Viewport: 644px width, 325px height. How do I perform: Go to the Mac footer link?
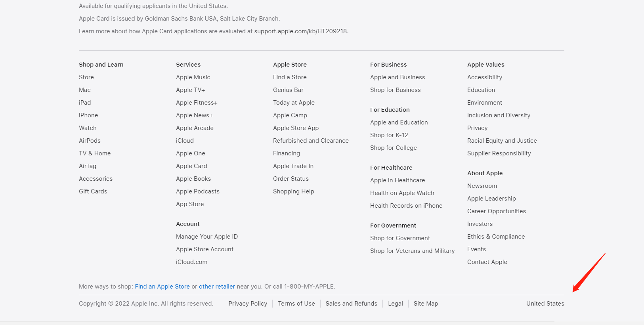[85, 90]
